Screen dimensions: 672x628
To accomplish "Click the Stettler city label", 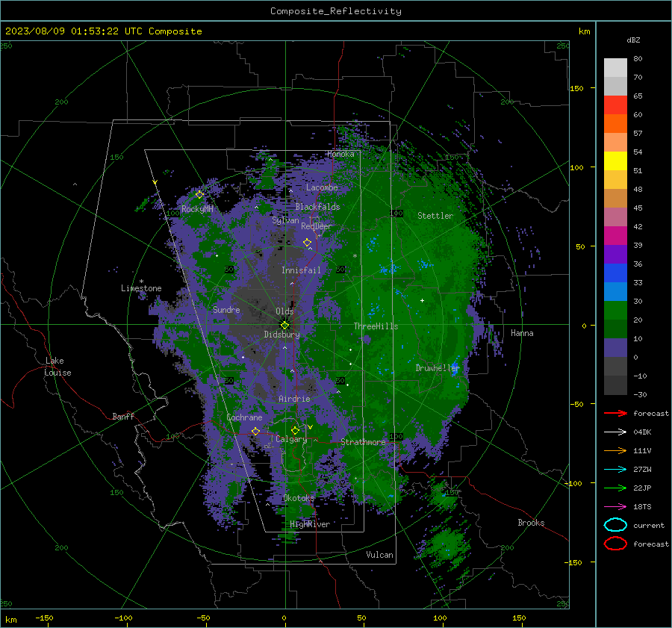I will pos(435,216).
